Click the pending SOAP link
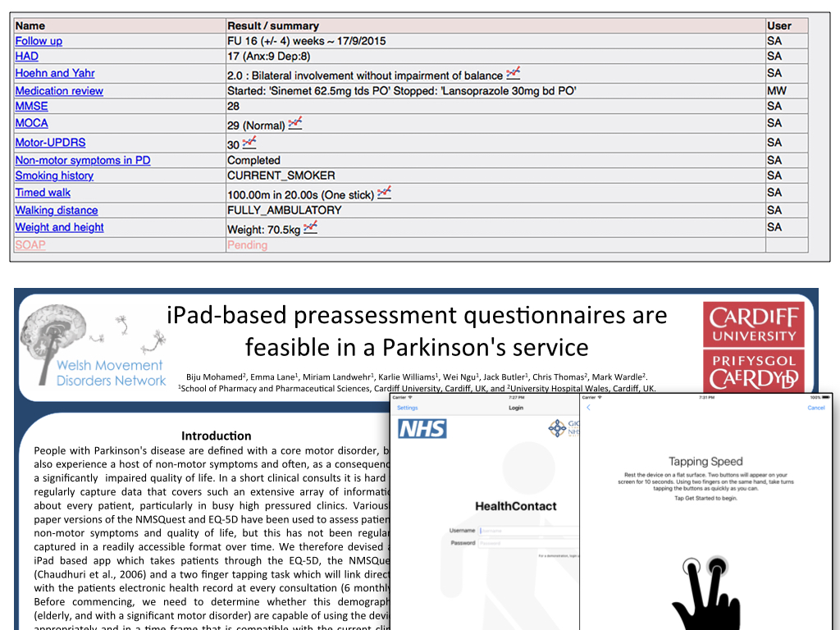 [30, 244]
